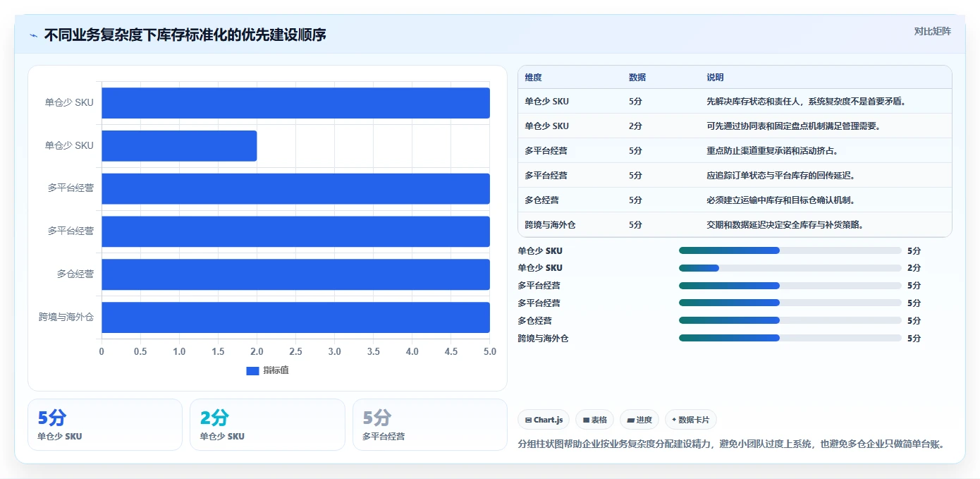980x479 pixels.
Task: Click the 多仓经营 chart bar
Action: pos(295,274)
